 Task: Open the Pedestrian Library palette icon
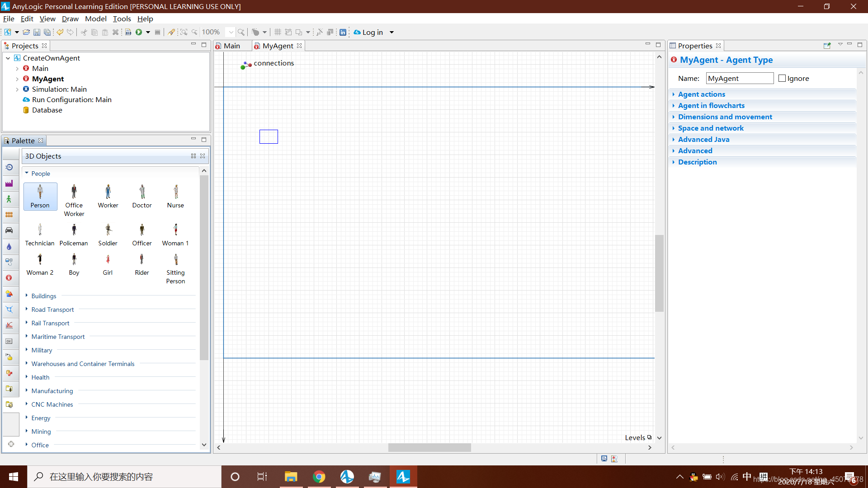9,199
